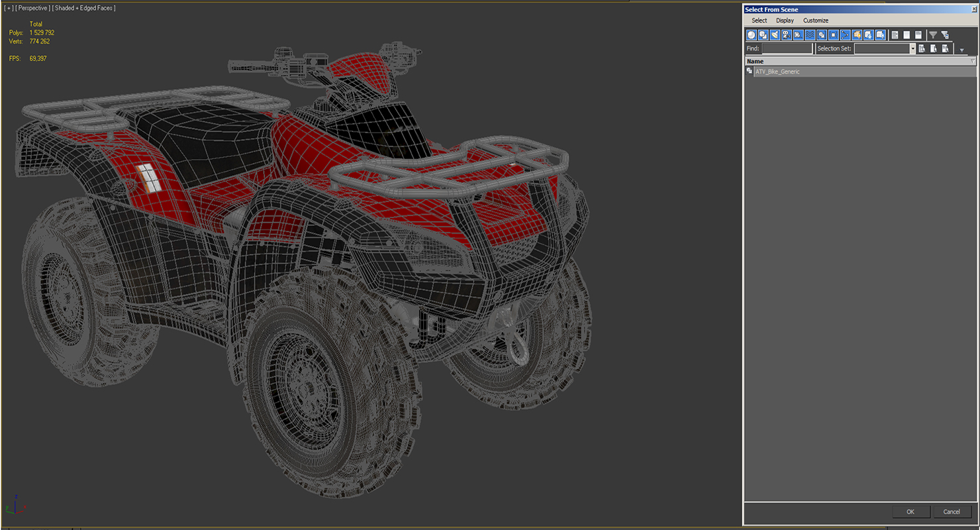Open the Customize menu

coord(816,21)
